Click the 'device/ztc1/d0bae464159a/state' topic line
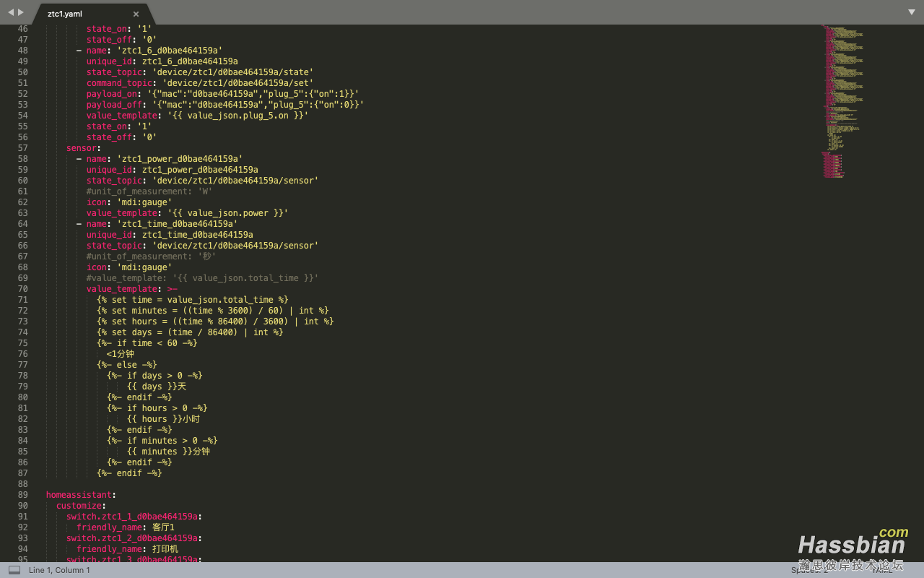 click(200, 72)
